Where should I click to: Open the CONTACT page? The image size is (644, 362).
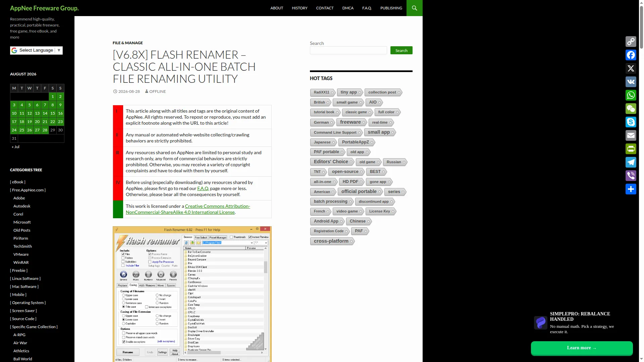point(325,8)
